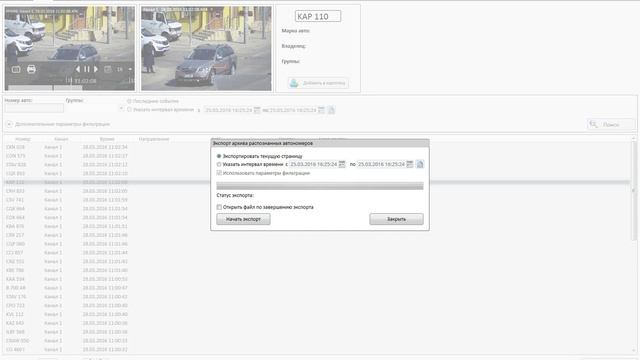The height and width of the screenshot is (360, 640).
Task: Click the table vertical scrollbar
Action: (634, 190)
